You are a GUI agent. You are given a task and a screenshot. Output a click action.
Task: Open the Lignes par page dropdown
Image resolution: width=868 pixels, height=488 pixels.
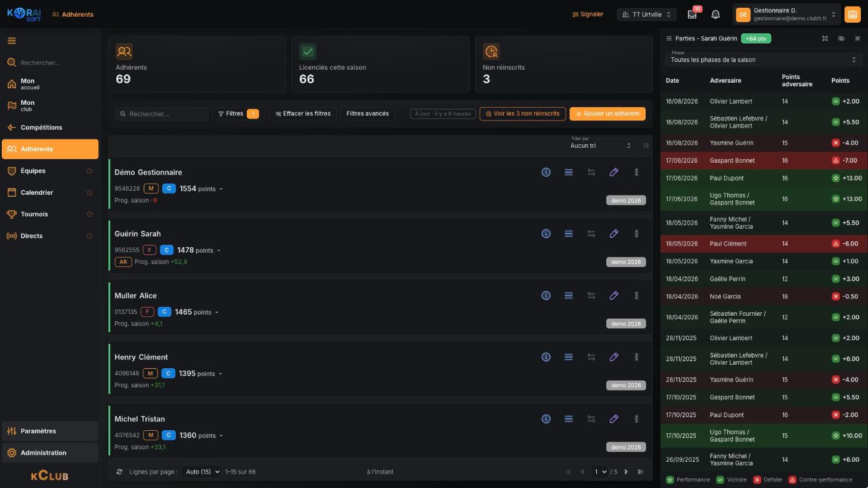[201, 472]
